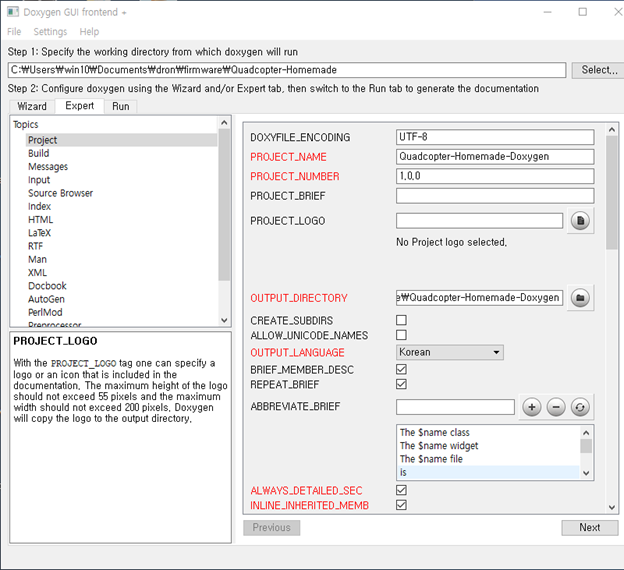Click the Next button
Viewport: 624px width, 570px height.
point(589,527)
